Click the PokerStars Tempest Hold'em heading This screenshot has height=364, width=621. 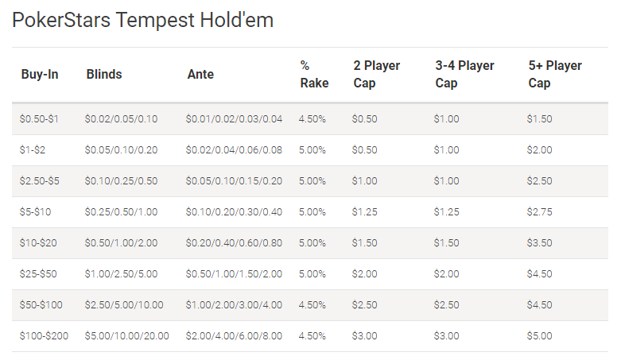(142, 20)
